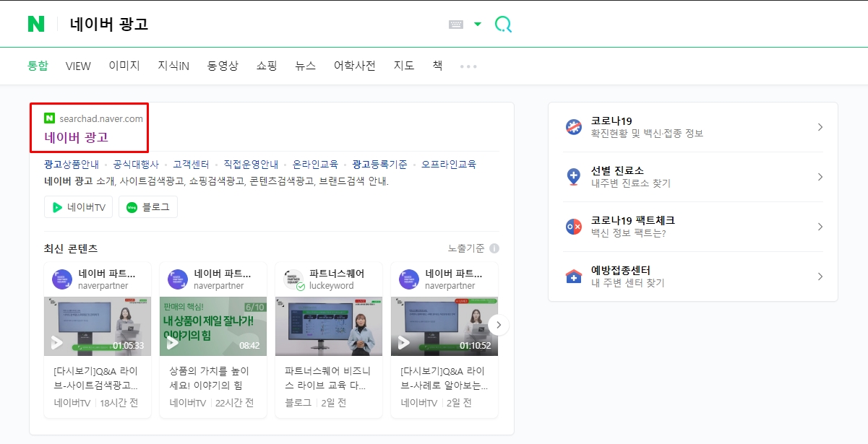Click the 노출기준 info icon
This screenshot has width=868, height=444.
click(494, 248)
